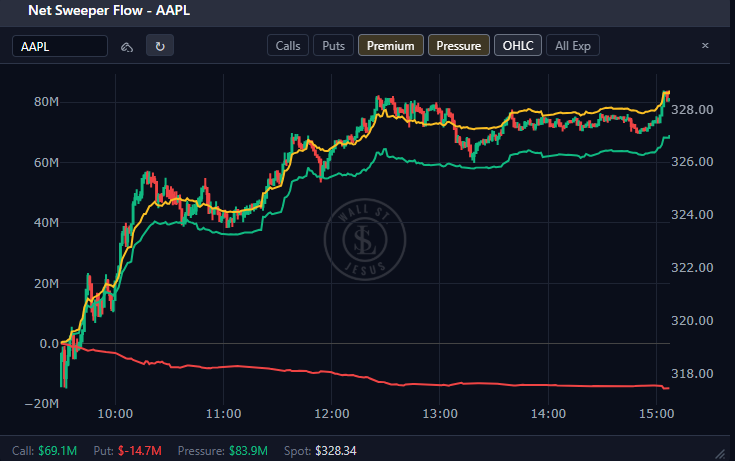Click the Spot: $328.34 value

click(320, 451)
